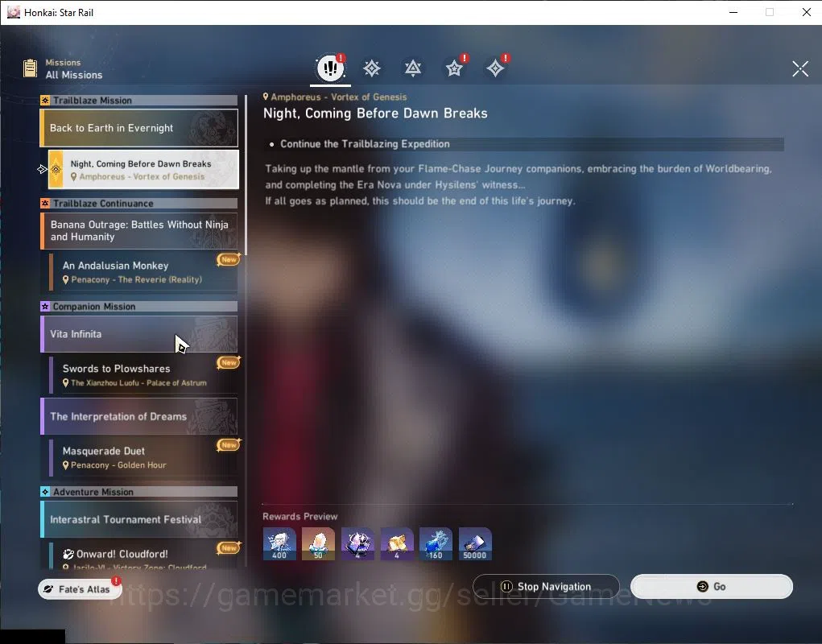Select An Andalusian Monkey mission
Viewport: 822px width, 644px height.
pos(143,272)
